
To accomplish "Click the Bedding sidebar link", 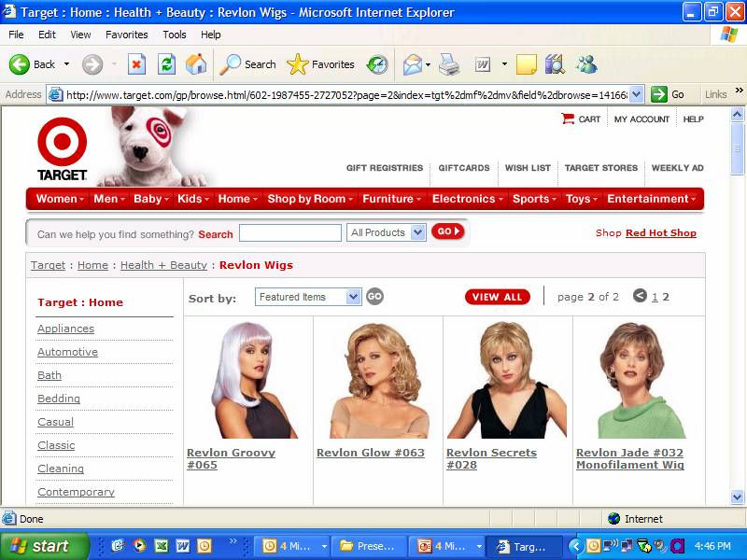I will coord(59,399).
